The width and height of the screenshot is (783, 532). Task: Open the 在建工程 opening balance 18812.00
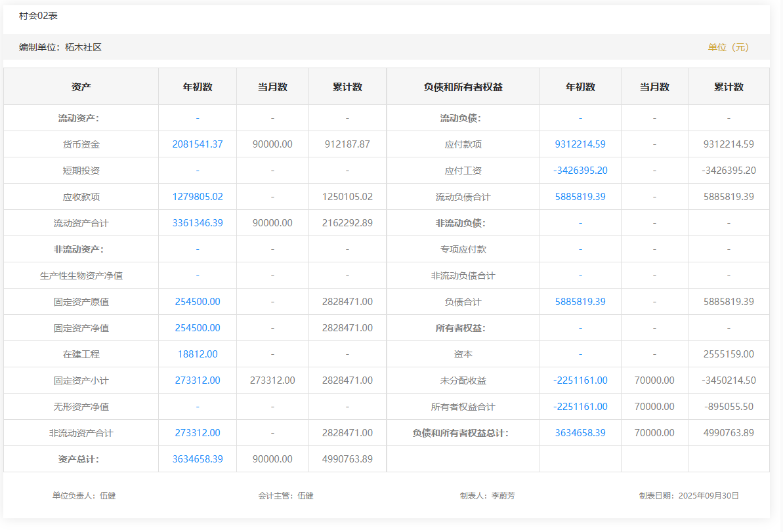(198, 354)
